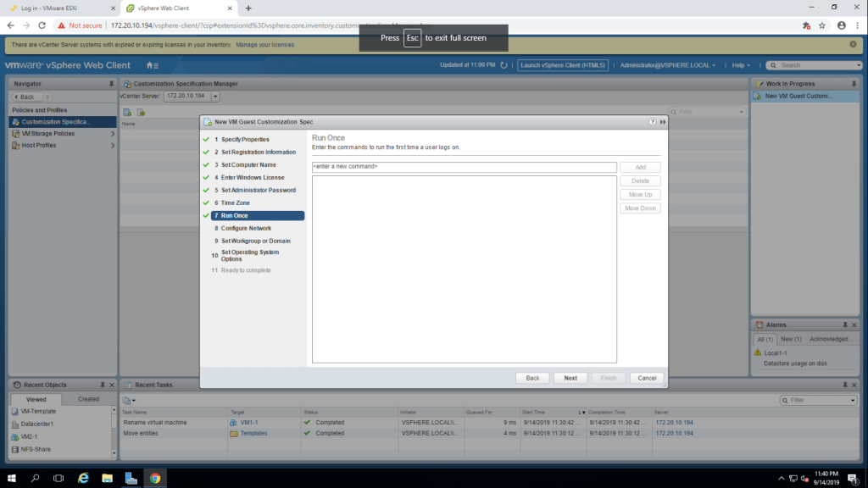The image size is (868, 488).
Task: Expand Administrator@VSPHERE.LOCAL user menu
Action: tap(668, 65)
